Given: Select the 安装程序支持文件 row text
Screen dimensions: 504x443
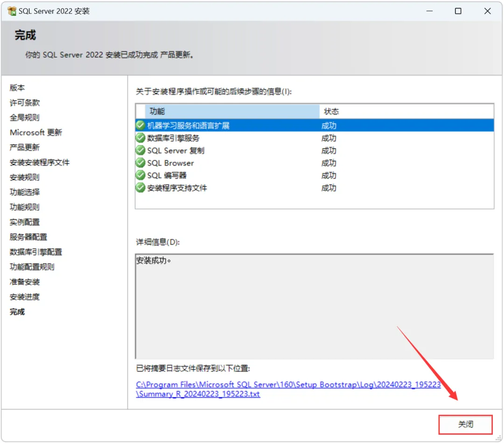Looking at the screenshot, I should click(177, 188).
